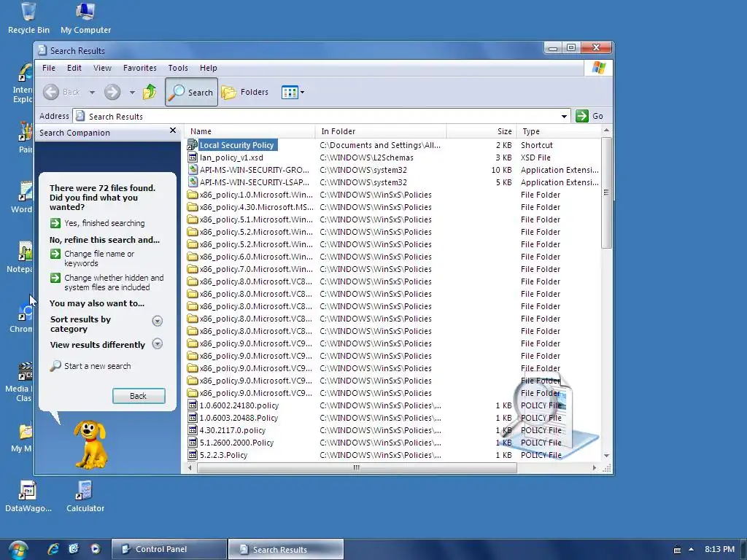The height and width of the screenshot is (560, 747).
Task: Expand View results differently
Action: [158, 344]
